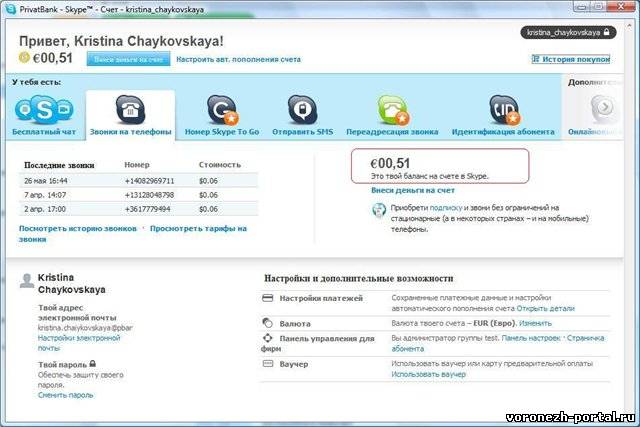This screenshot has width=640, height=427.
Task: Open Посмотреть историю звонков link
Action: pos(78,229)
